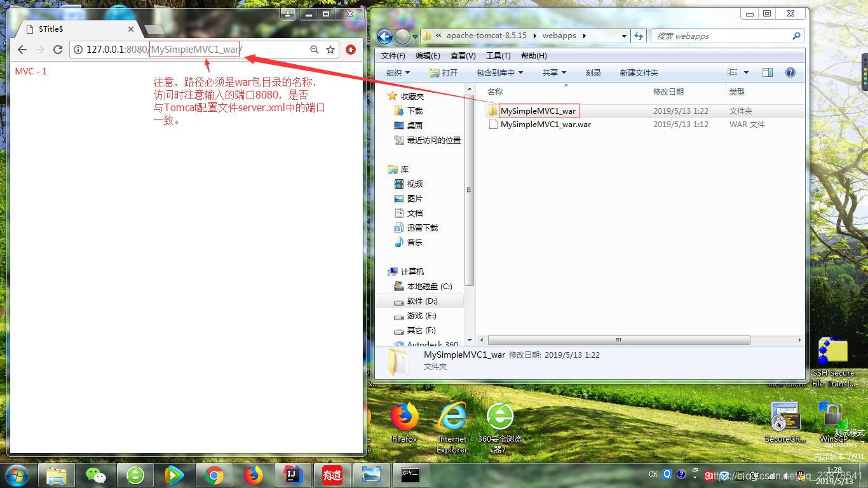Click Explorer back navigation button
This screenshot has height=488, width=868.
pyautogui.click(x=384, y=36)
